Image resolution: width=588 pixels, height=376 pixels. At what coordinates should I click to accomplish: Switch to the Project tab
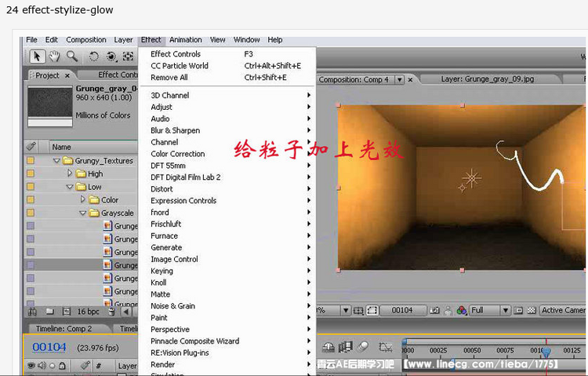click(x=47, y=75)
